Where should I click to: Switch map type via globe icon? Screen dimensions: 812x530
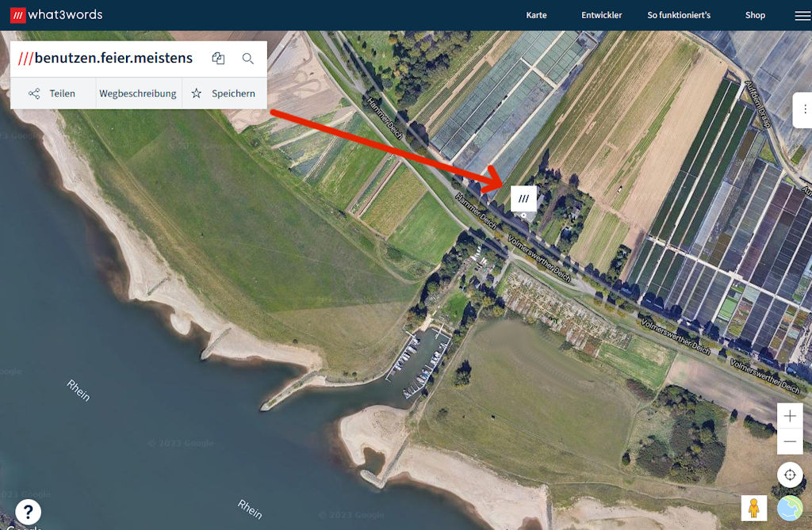790,508
